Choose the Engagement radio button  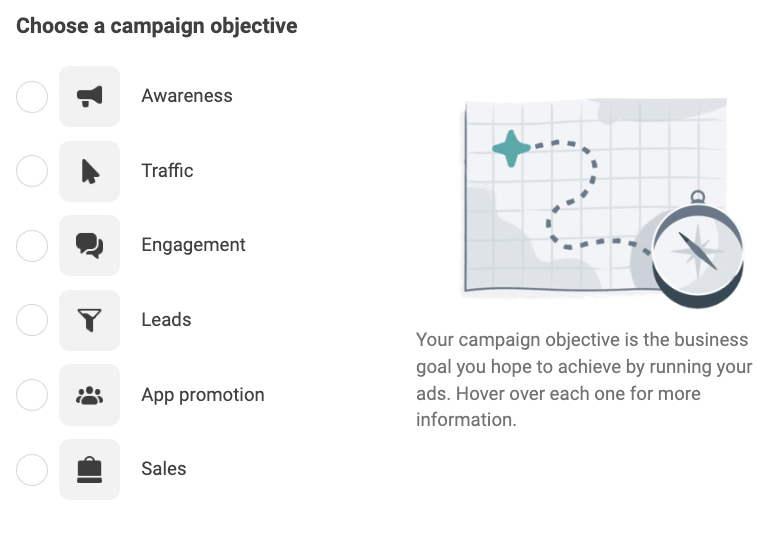tap(32, 246)
